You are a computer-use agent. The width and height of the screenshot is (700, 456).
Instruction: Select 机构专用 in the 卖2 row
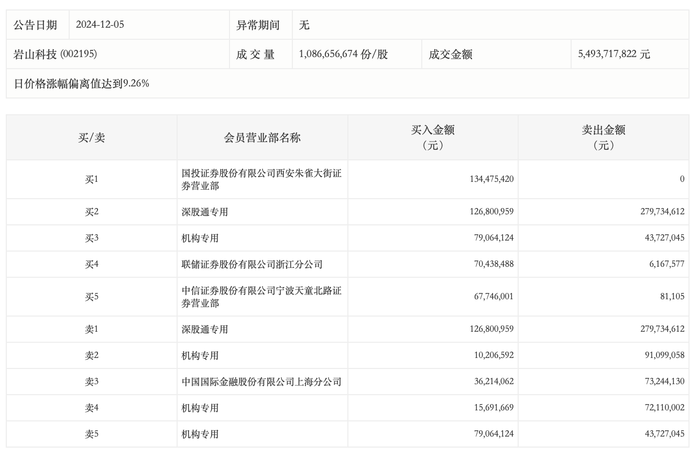[x=200, y=356]
